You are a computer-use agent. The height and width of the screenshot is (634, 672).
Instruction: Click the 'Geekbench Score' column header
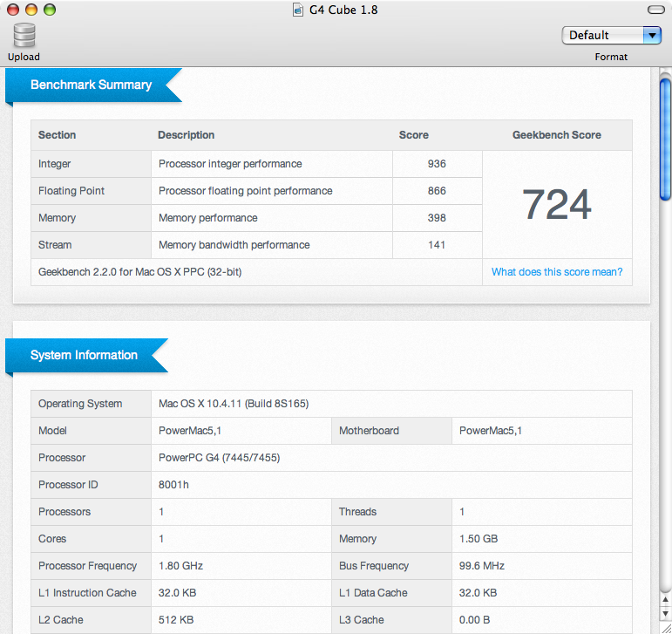pyautogui.click(x=557, y=134)
